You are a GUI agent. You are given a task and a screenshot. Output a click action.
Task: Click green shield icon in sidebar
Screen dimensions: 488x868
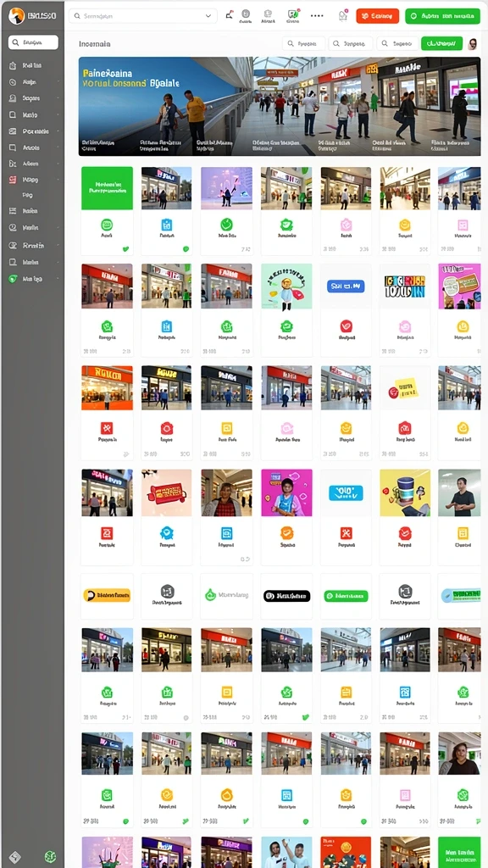[13, 279]
